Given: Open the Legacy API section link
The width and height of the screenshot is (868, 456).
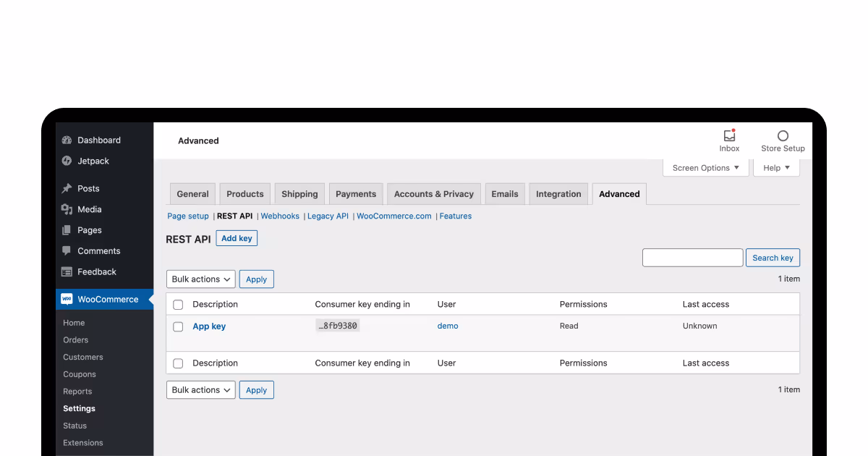Looking at the screenshot, I should (328, 216).
